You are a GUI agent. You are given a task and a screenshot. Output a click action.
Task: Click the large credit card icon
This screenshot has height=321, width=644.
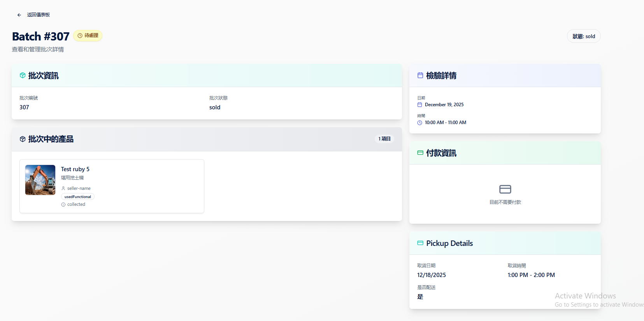point(505,189)
